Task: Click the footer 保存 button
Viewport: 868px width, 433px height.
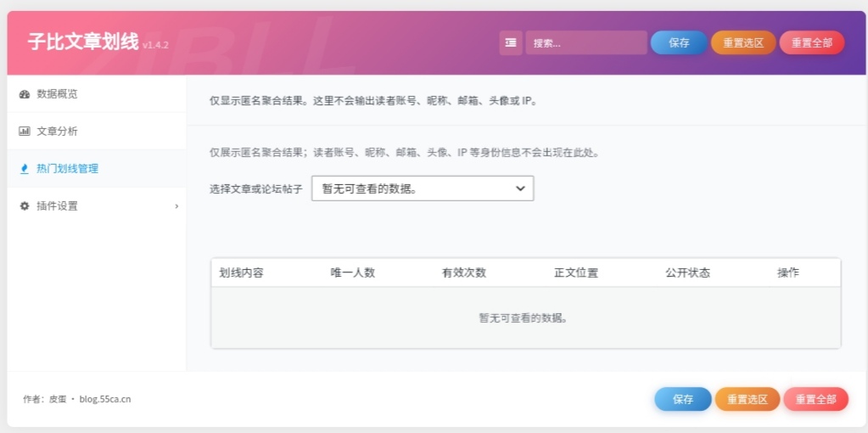Action: click(682, 399)
